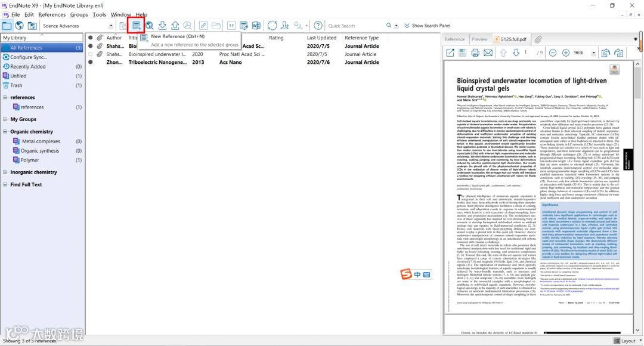Click the Export up-arrow icon

[175, 26]
